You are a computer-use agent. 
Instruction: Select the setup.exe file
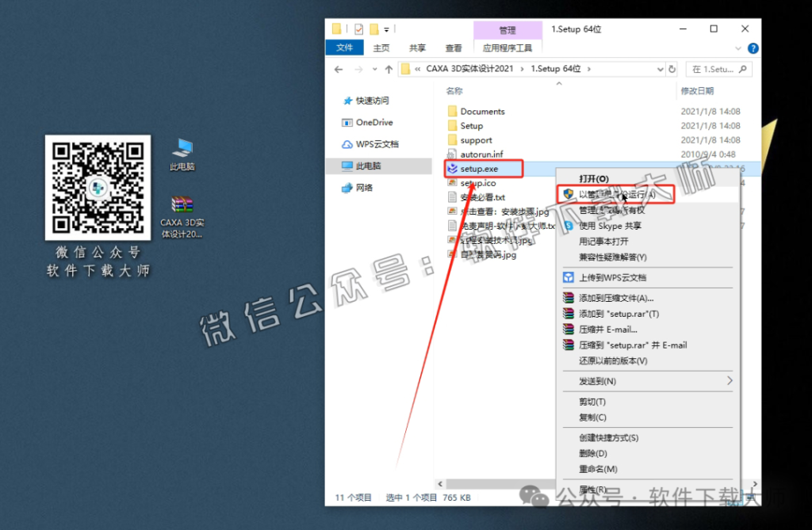click(x=479, y=169)
